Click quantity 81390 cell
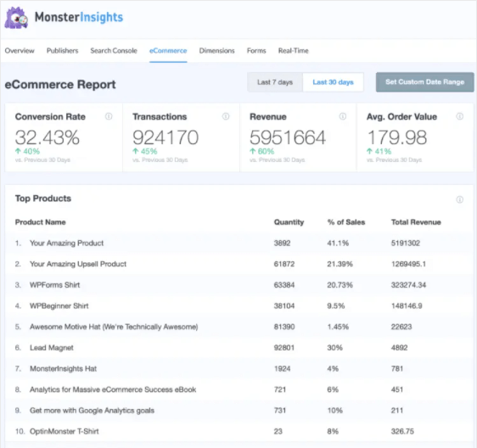The height and width of the screenshot is (448, 477). click(284, 327)
